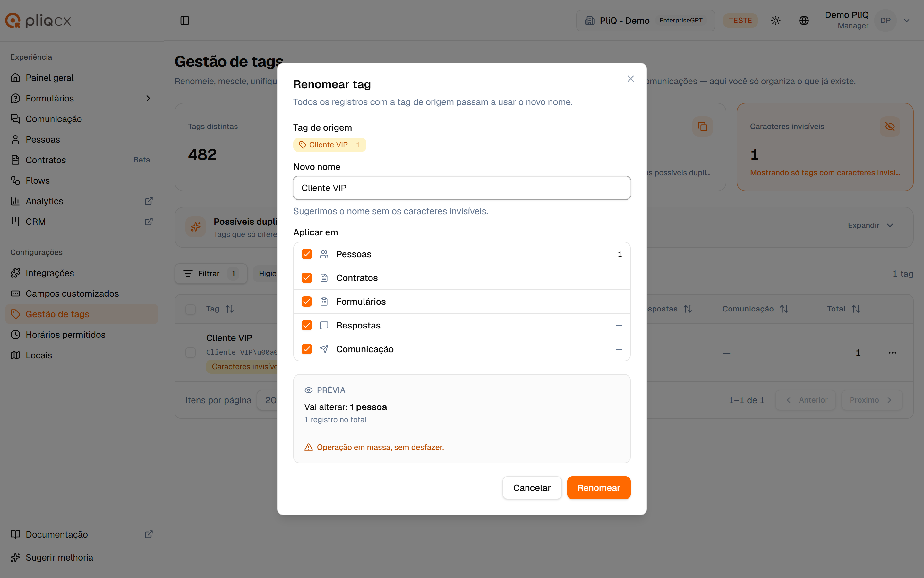Screen dimensions: 924x578
Task: Click the sparkle icon in Possíveis duplicatas
Action: (196, 227)
